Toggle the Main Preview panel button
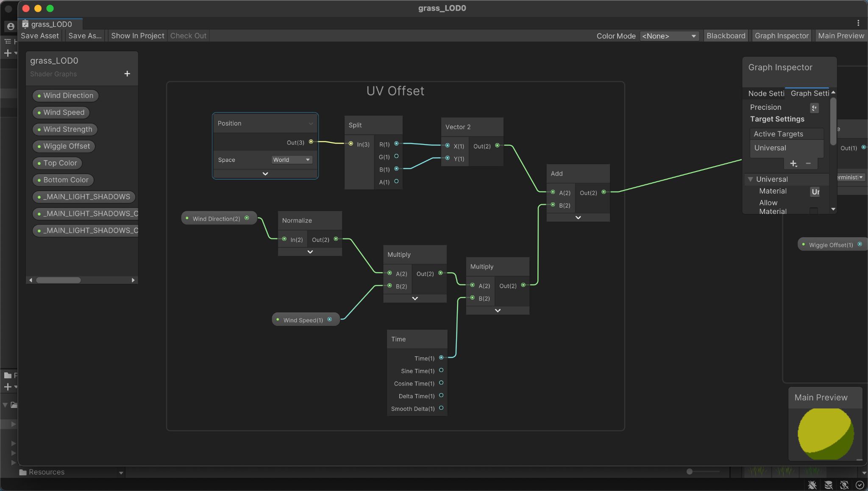Viewport: 868px width, 491px height. click(841, 36)
